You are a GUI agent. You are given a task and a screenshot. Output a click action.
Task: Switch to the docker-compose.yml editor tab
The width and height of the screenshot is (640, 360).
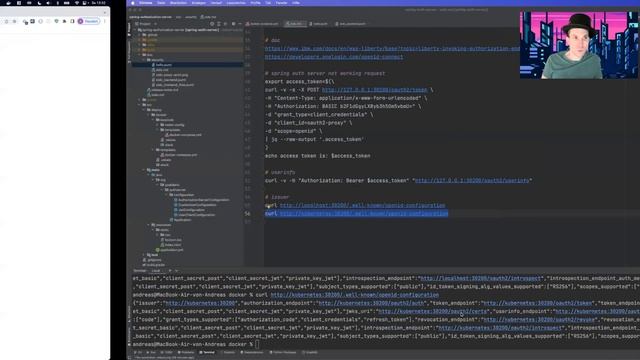click(263, 24)
